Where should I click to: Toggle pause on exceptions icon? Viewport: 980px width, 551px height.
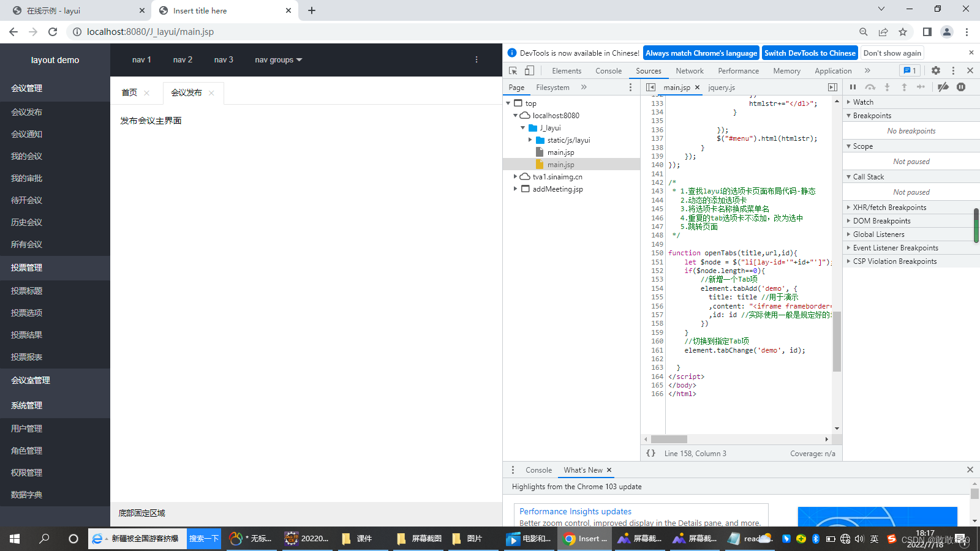pyautogui.click(x=961, y=87)
